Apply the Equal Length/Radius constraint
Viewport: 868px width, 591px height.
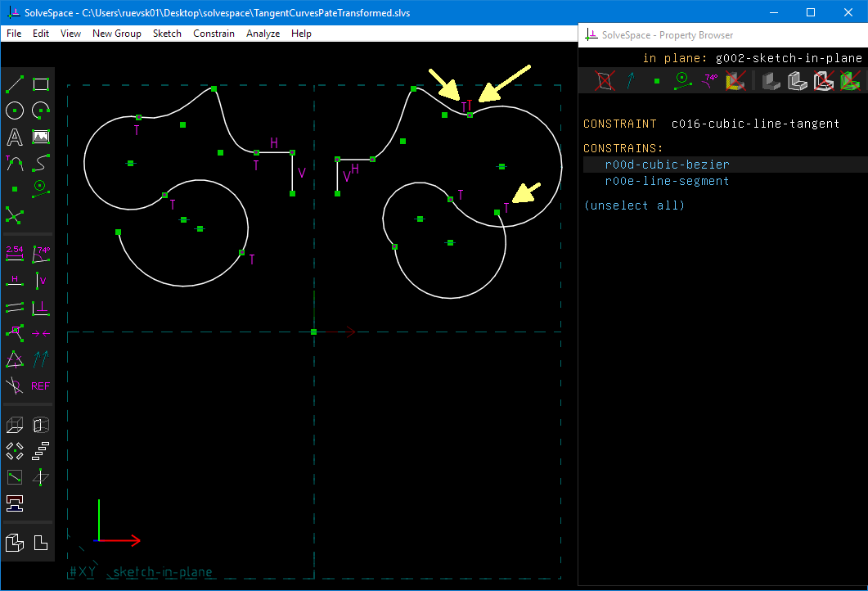15,359
